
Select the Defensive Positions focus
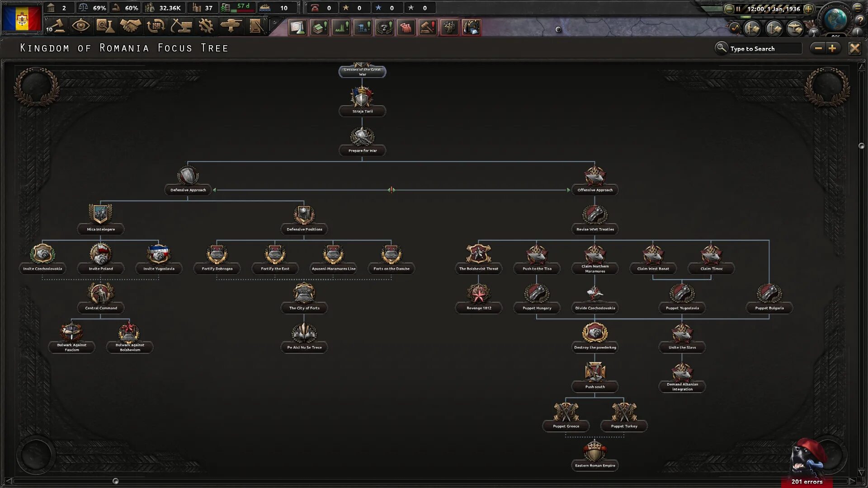tap(304, 221)
